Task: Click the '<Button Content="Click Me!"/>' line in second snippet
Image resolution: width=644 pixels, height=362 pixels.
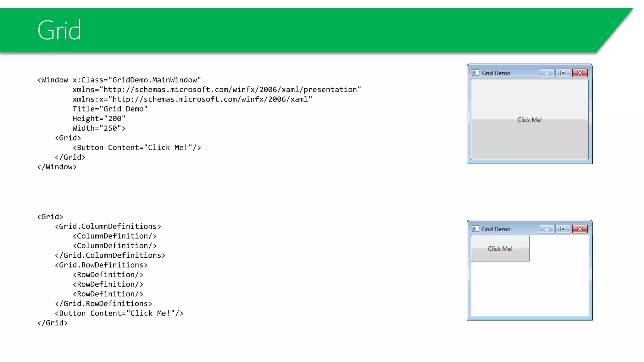Action: pyautogui.click(x=119, y=313)
